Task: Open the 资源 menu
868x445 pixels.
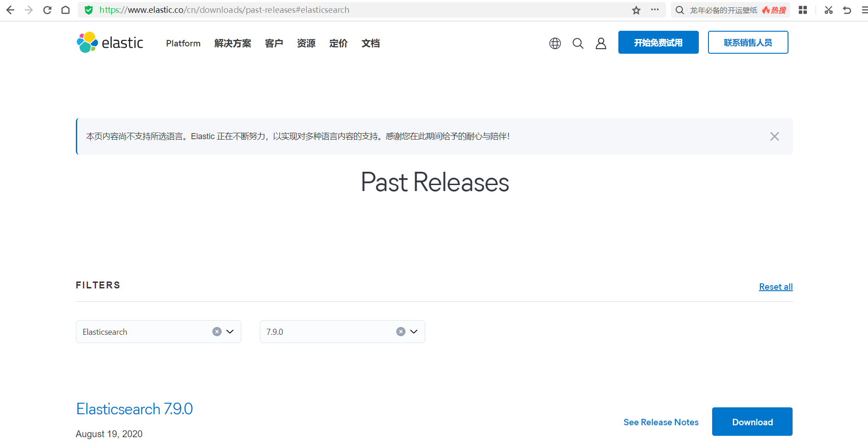Action: click(306, 43)
